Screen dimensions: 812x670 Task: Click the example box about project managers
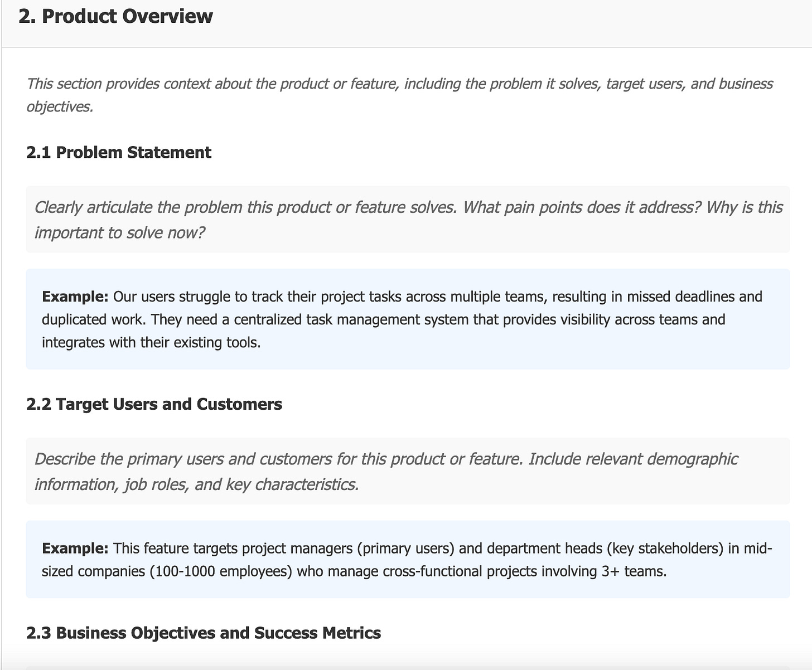coord(408,559)
